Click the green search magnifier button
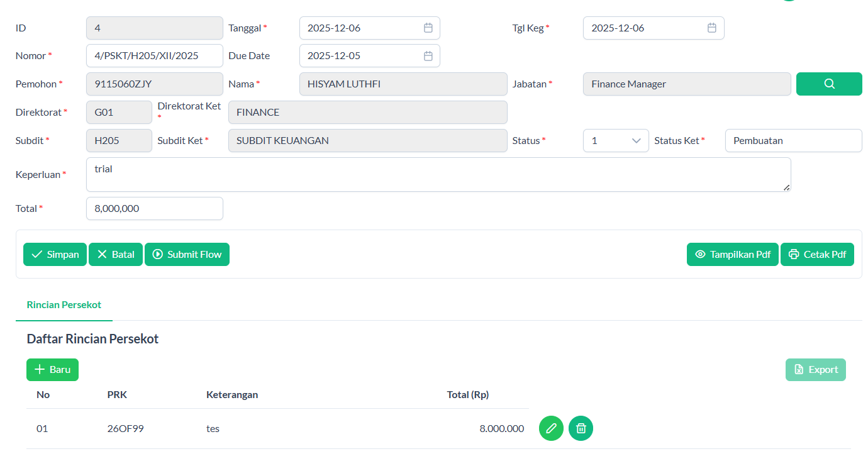The width and height of the screenshot is (868, 466). point(829,84)
